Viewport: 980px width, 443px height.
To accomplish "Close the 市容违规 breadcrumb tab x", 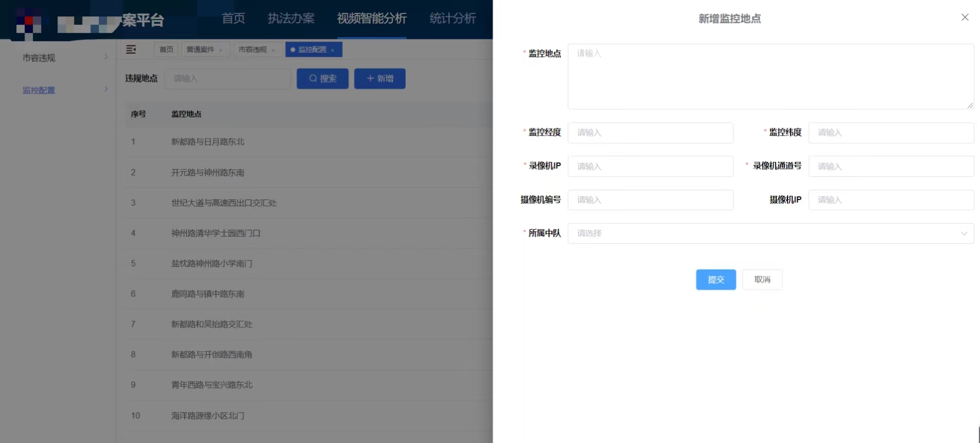I will tap(273, 50).
